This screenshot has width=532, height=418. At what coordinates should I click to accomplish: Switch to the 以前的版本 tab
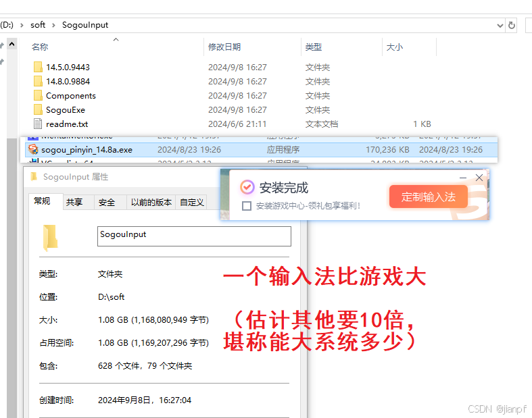point(151,203)
